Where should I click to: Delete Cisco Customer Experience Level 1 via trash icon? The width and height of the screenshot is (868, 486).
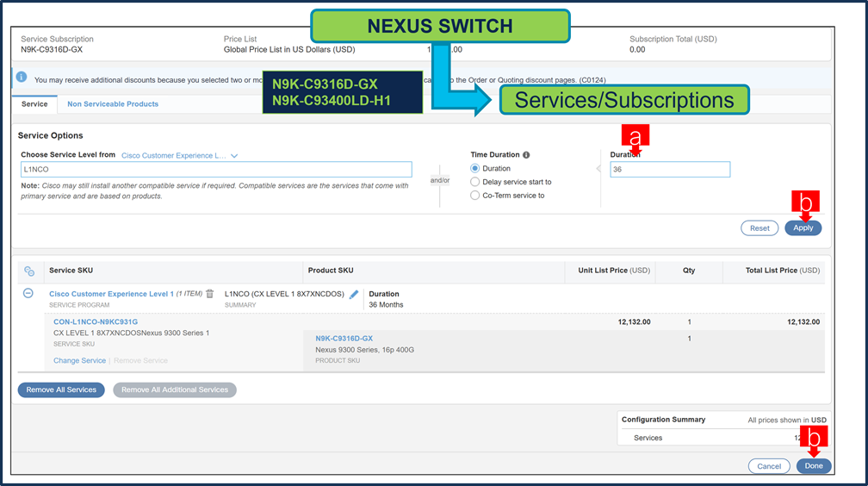[x=210, y=294]
